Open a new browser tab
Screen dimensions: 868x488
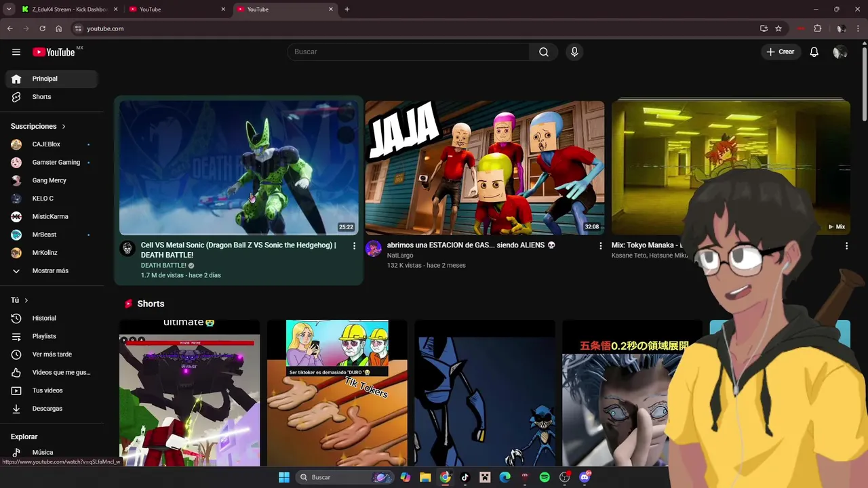point(347,9)
